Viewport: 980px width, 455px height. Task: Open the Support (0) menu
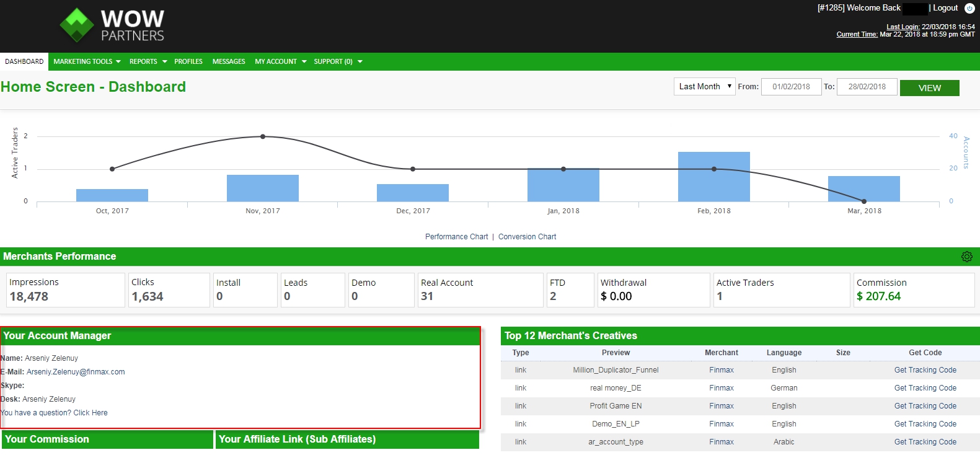(338, 61)
